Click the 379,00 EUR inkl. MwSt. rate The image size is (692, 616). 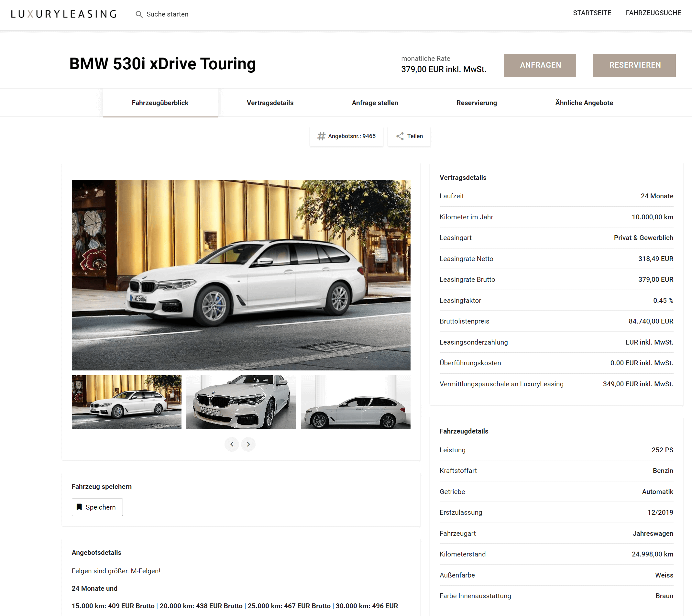pyautogui.click(x=444, y=69)
